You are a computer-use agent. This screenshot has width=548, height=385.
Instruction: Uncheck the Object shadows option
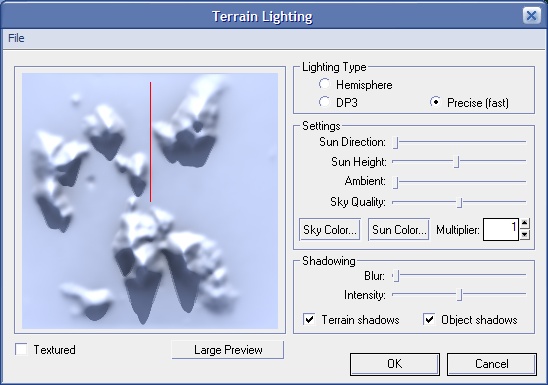(x=429, y=320)
